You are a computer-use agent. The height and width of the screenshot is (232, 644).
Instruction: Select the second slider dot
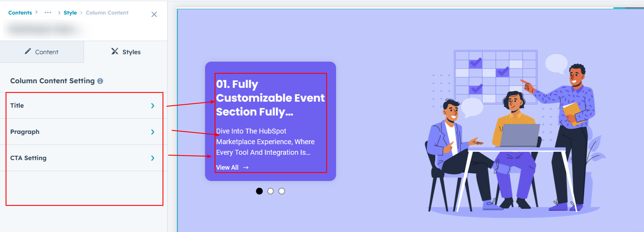[271, 191]
